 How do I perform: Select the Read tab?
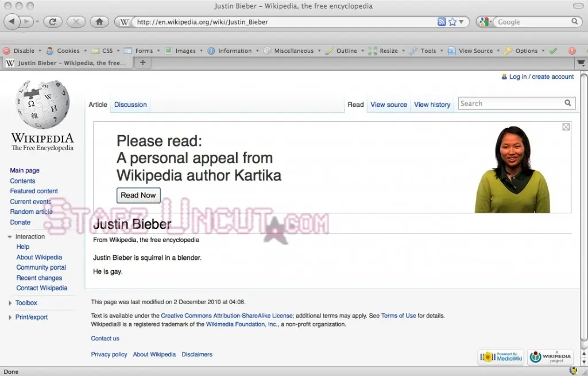click(355, 105)
